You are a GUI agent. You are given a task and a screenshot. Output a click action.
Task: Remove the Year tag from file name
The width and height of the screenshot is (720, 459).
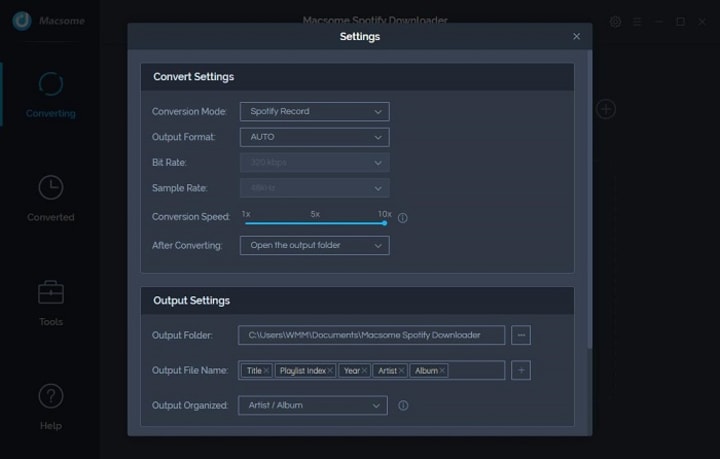point(364,370)
